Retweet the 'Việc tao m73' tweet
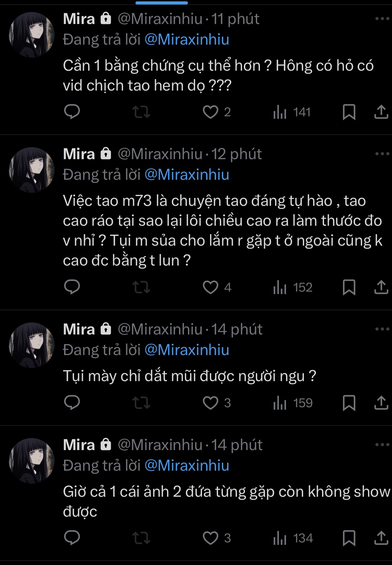The image size is (392, 565). (x=141, y=287)
